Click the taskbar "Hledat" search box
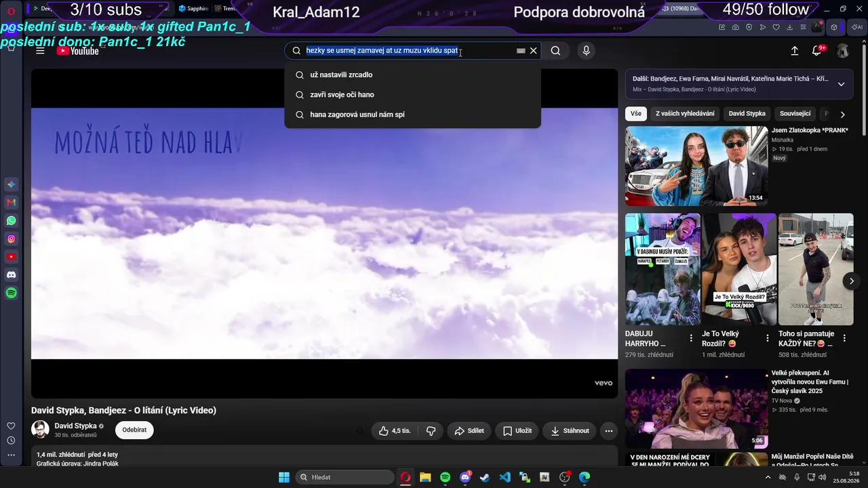This screenshot has height=488, width=868. point(345,477)
